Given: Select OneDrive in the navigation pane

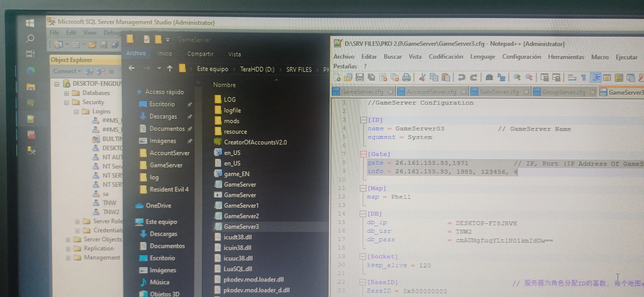Looking at the screenshot, I should coord(158,206).
